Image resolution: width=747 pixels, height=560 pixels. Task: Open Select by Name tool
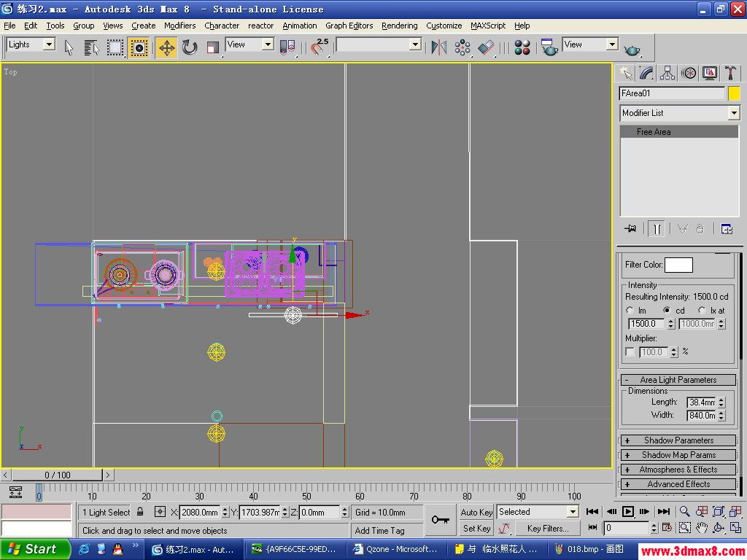pyautogui.click(x=91, y=47)
